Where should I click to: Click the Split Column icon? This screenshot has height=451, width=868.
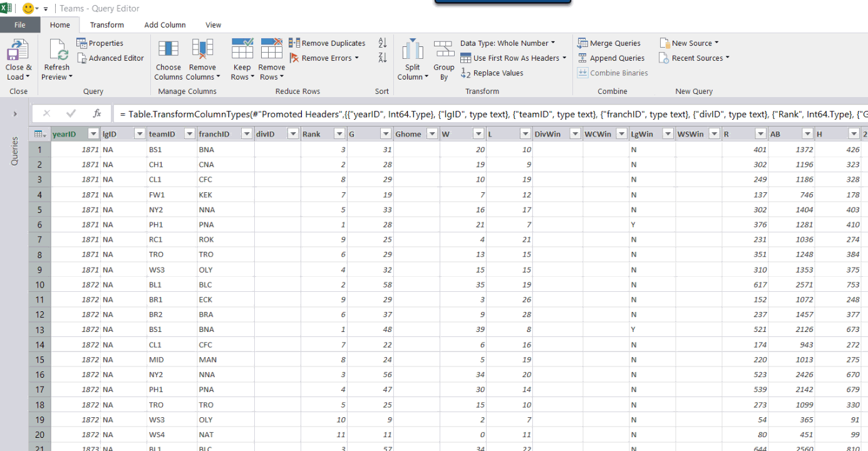[x=413, y=50]
